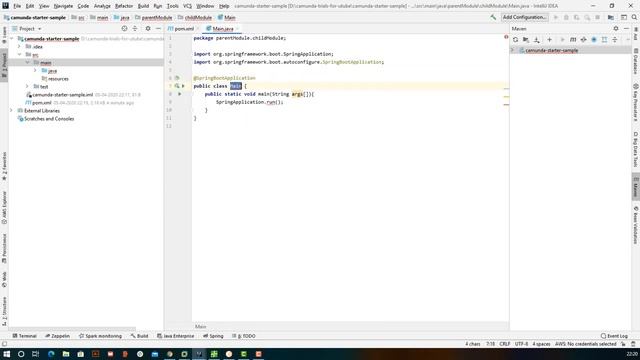Collapse the camunda-starter-sample root node
The width and height of the screenshot is (640, 360).
coord(12,39)
